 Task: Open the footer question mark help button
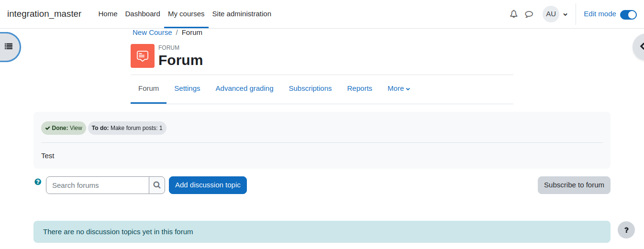pyautogui.click(x=626, y=230)
